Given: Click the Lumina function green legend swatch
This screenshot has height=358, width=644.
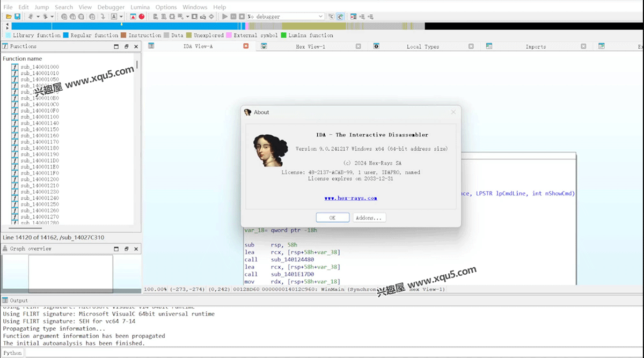Looking at the screenshot, I should point(283,35).
